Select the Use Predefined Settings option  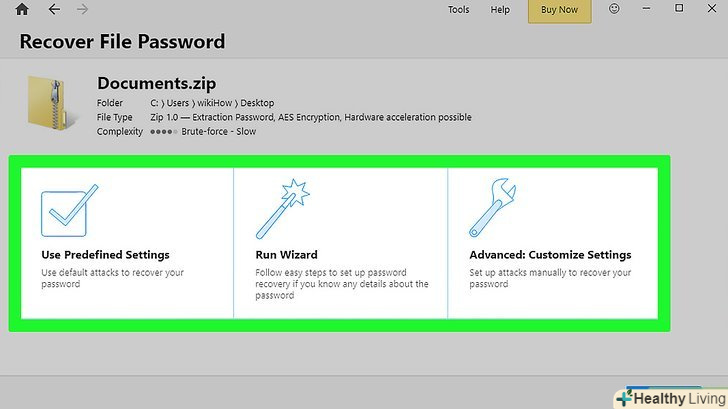pos(105,255)
